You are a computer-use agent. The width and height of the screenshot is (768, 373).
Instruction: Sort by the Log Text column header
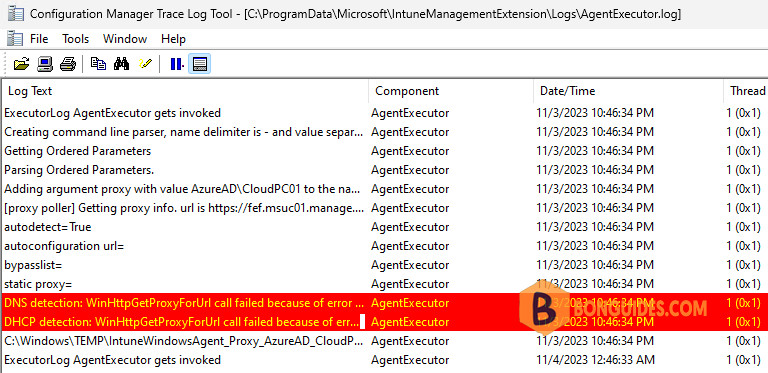(185, 91)
